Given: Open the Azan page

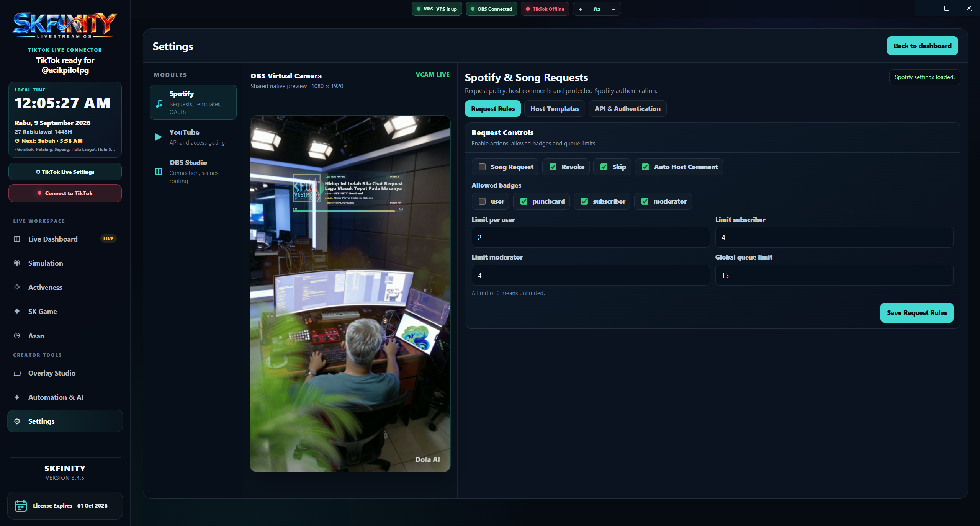Looking at the screenshot, I should [x=65, y=336].
